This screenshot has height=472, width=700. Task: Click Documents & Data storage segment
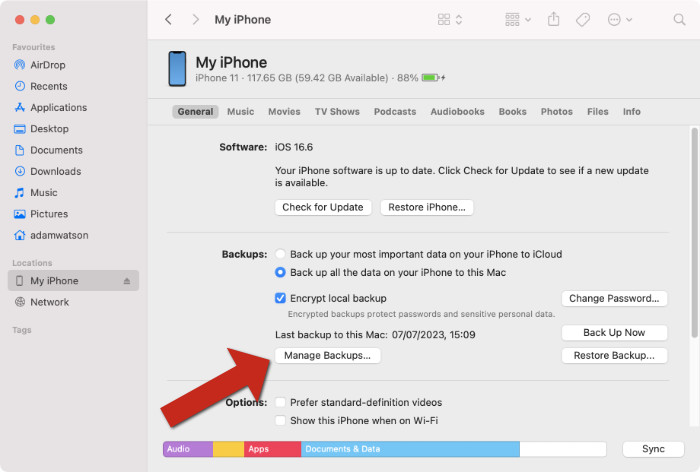tap(410, 449)
